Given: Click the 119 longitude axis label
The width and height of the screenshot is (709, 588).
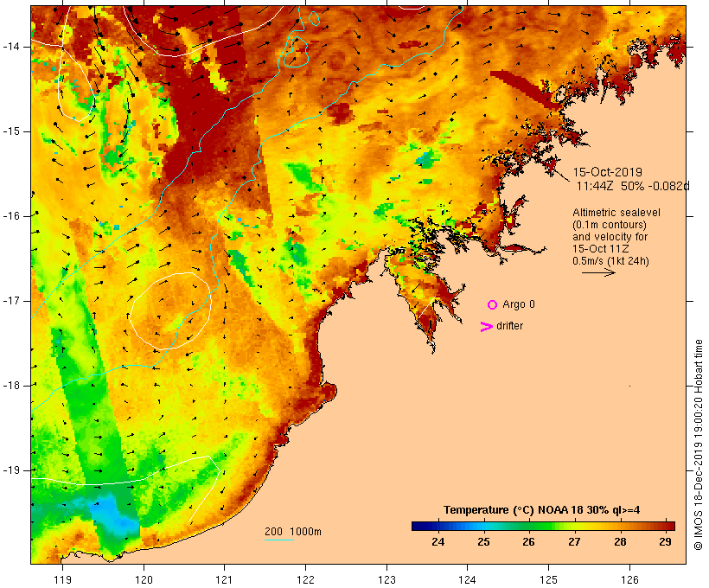Looking at the screenshot, I should pos(62,579).
